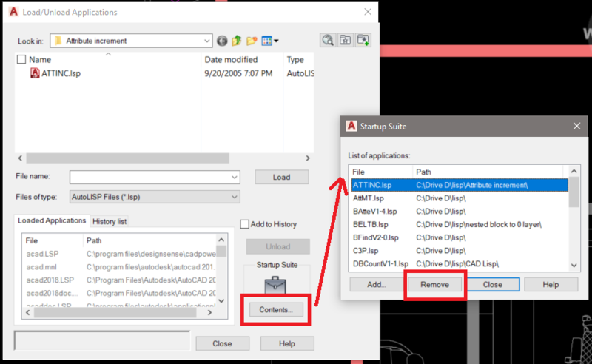This screenshot has width=592, height=364.
Task: Click Loaded Applications horizontal scrollbar thumb
Action: coord(115,313)
